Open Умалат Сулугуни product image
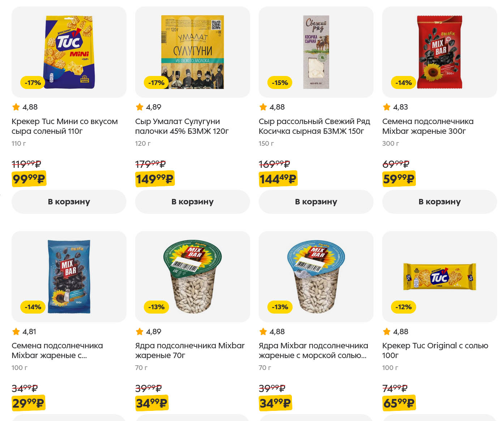Image resolution: width=504 pixels, height=421 pixels. (192, 52)
